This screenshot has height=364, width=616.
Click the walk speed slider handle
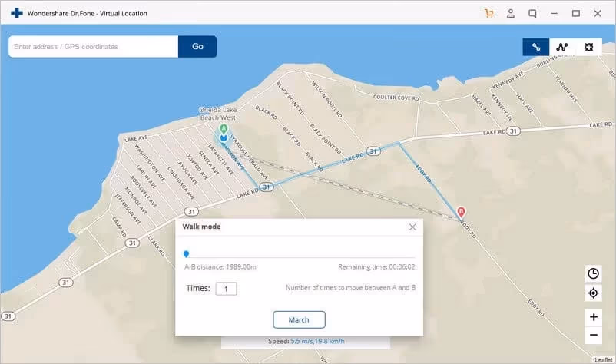coord(186,253)
